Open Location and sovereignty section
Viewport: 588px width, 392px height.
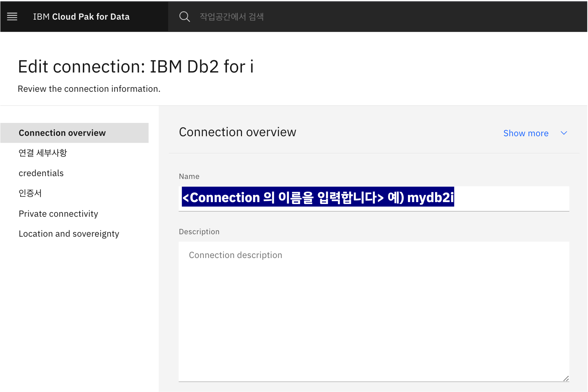[69, 234]
